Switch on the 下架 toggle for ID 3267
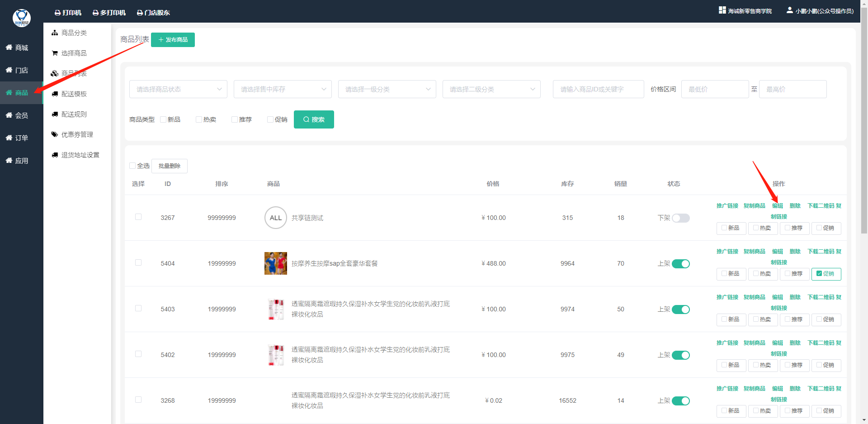Viewport: 868px width, 424px height. click(x=681, y=218)
